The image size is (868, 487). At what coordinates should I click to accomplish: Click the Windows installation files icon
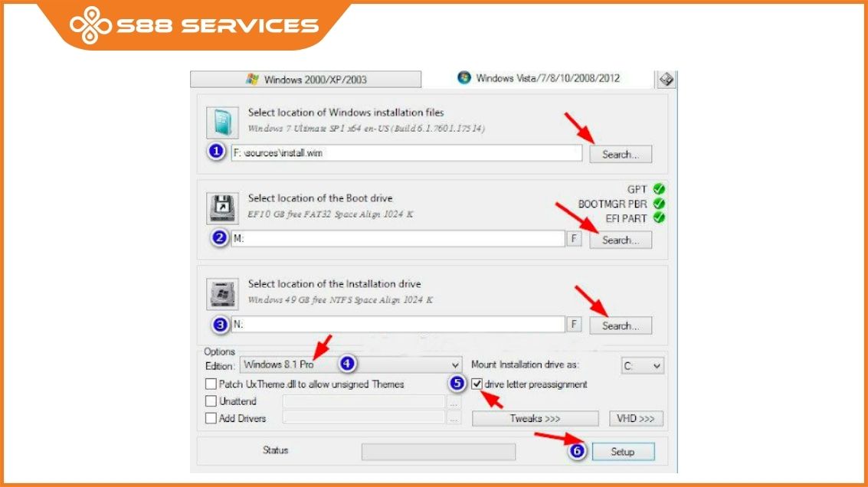click(222, 123)
